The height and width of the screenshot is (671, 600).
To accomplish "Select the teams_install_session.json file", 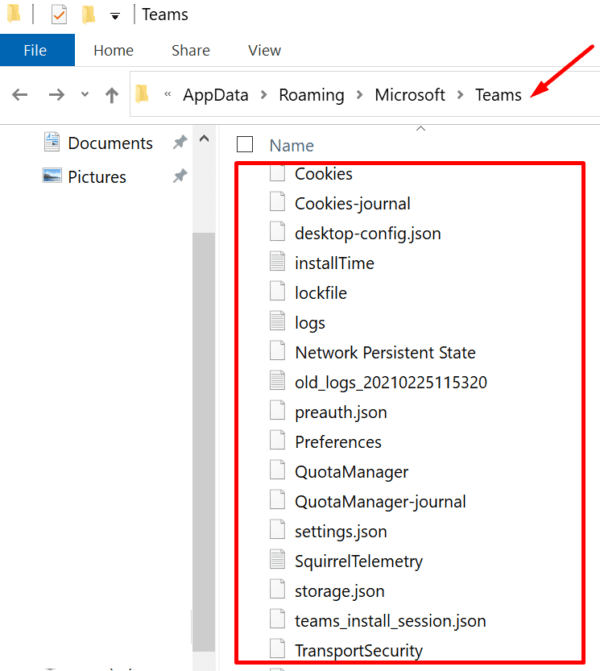I will pyautogui.click(x=390, y=621).
